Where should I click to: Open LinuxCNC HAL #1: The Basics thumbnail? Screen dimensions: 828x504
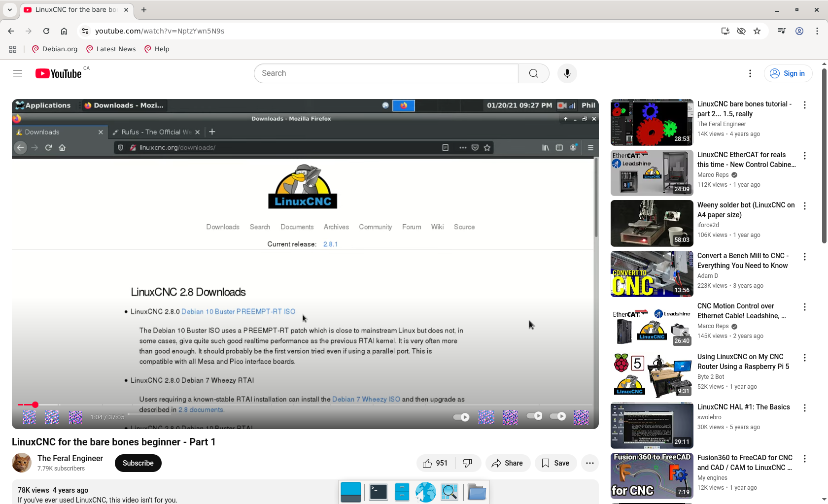[x=652, y=426]
